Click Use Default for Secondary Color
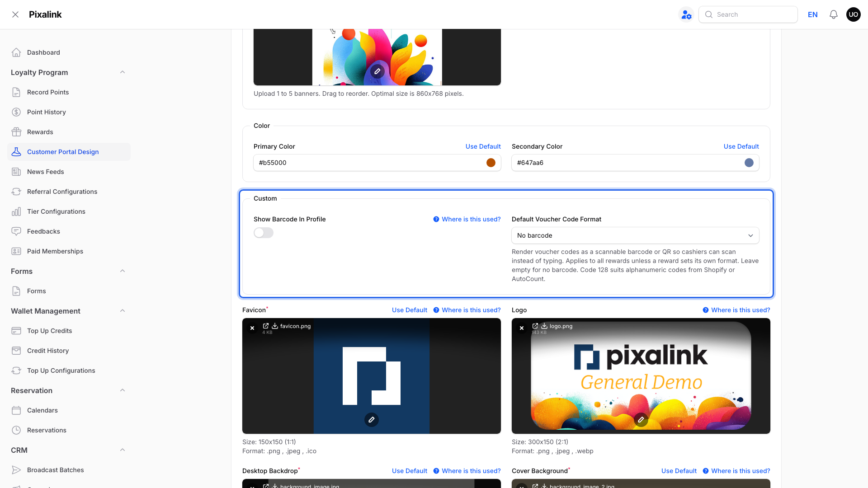Image resolution: width=868 pixels, height=488 pixels. click(741, 146)
